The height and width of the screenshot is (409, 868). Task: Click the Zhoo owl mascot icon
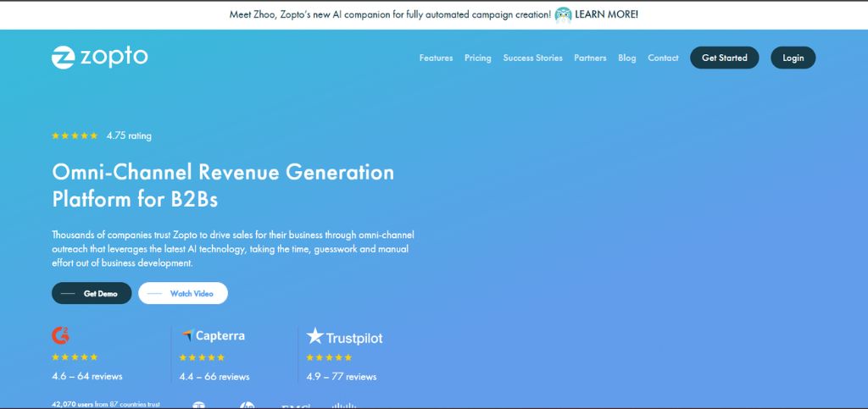click(563, 15)
